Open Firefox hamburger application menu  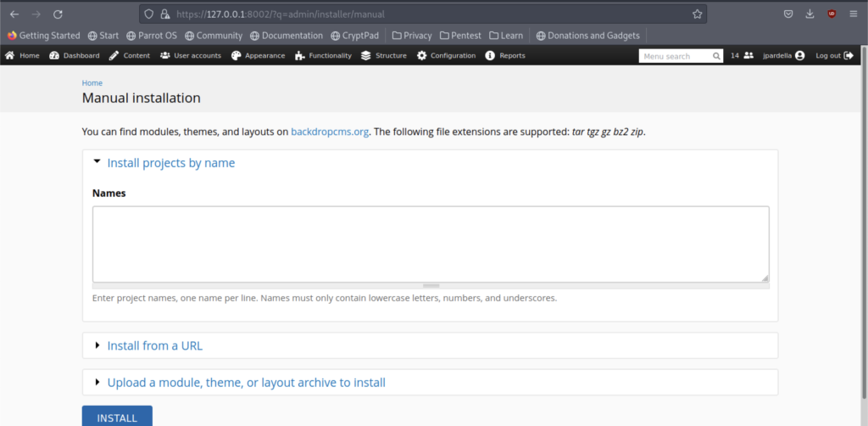coord(853,14)
